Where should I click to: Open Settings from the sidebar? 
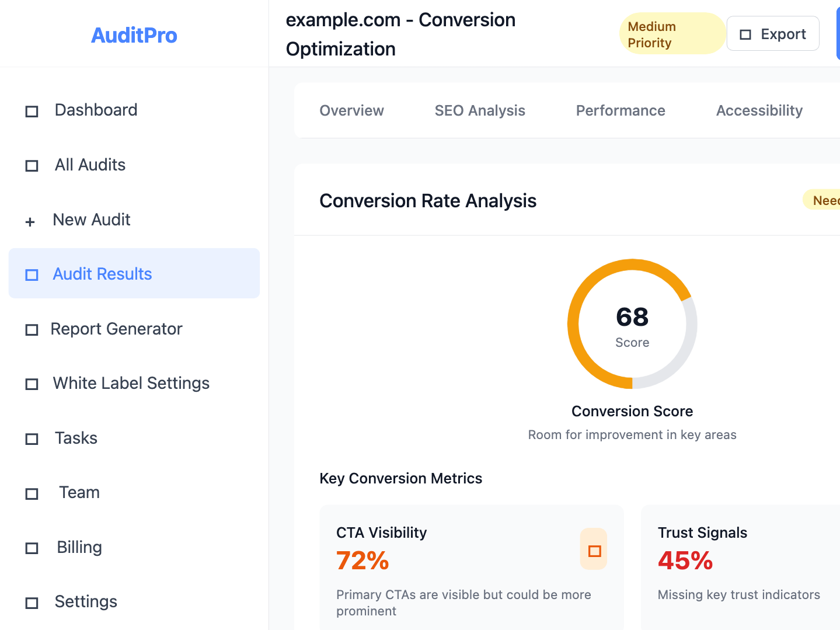click(x=86, y=601)
